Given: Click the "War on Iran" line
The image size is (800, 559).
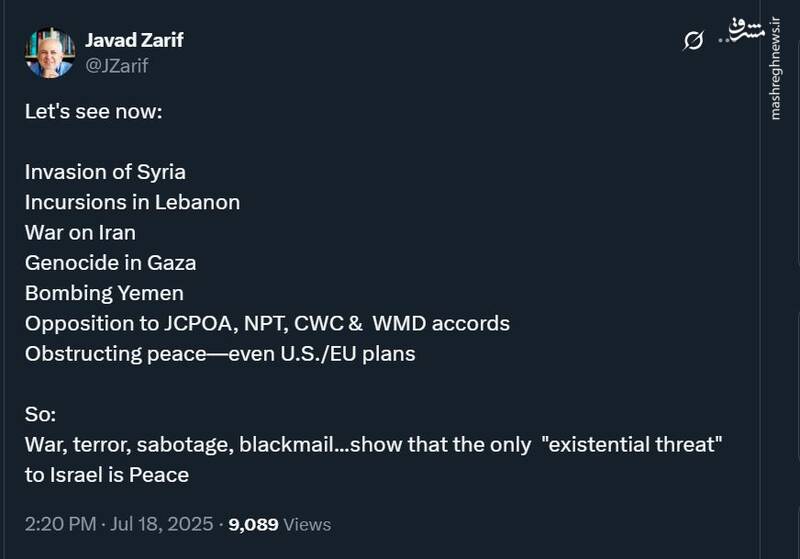Looking at the screenshot, I should point(80,232).
